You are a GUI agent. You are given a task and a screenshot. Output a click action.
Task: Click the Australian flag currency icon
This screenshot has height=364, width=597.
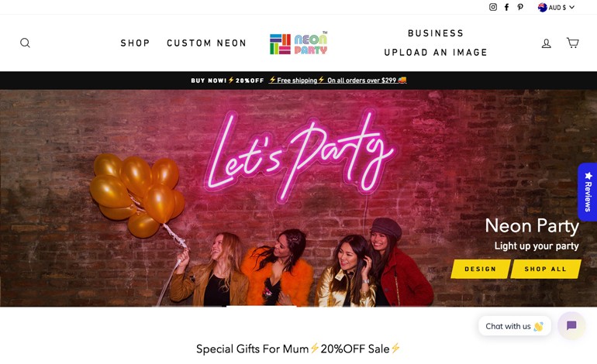click(543, 7)
